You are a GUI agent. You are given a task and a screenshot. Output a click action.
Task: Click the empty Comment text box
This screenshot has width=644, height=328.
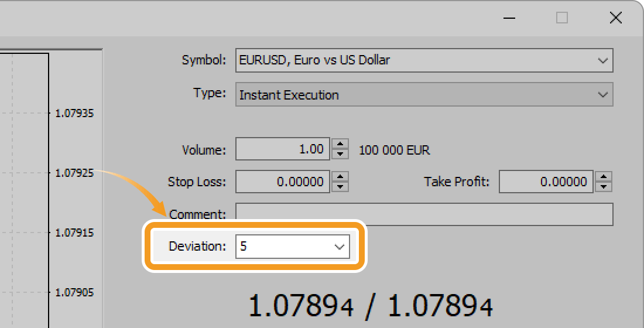coord(424,214)
